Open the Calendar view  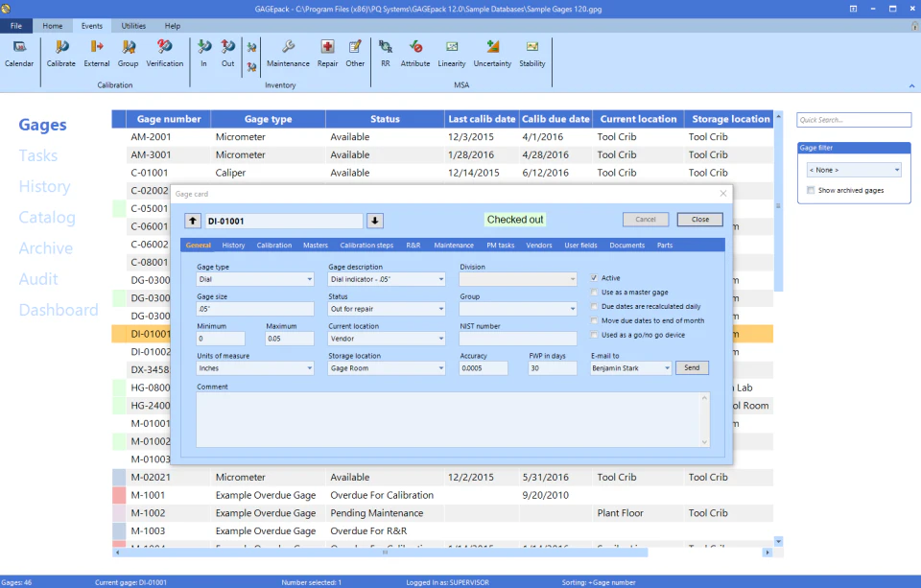pyautogui.click(x=19, y=55)
